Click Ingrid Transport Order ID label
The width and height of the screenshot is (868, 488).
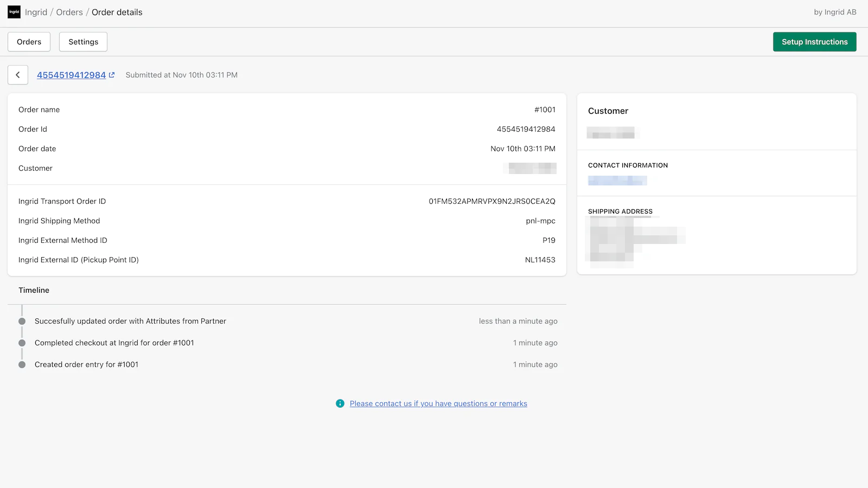62,201
